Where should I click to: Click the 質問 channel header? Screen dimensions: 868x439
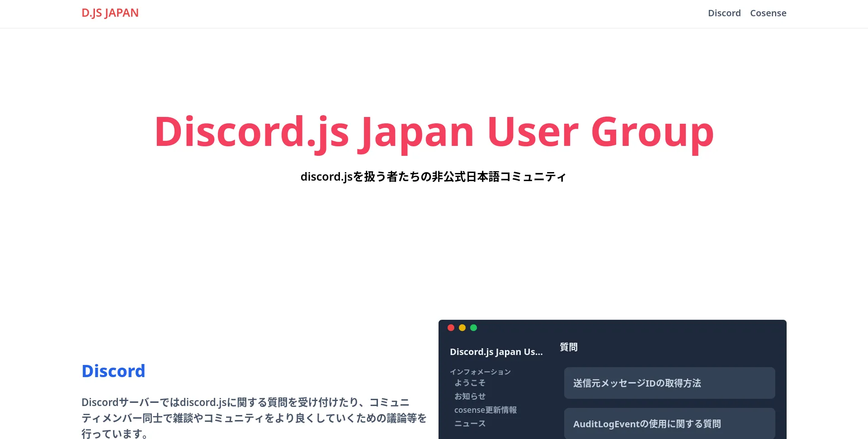tap(568, 347)
